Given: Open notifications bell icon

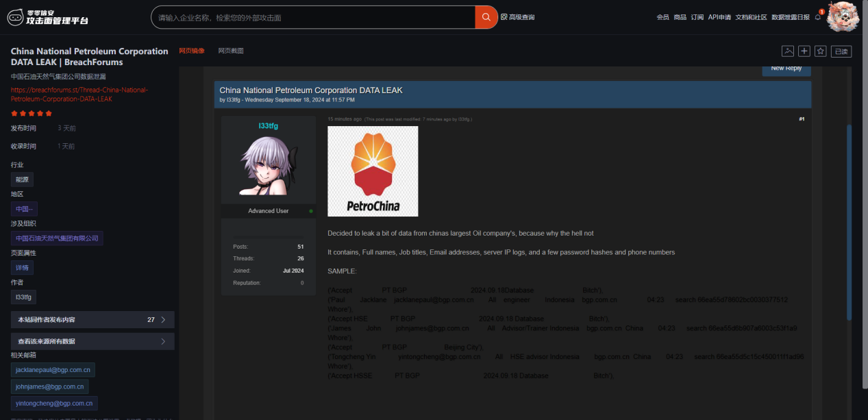Looking at the screenshot, I should pos(818,16).
